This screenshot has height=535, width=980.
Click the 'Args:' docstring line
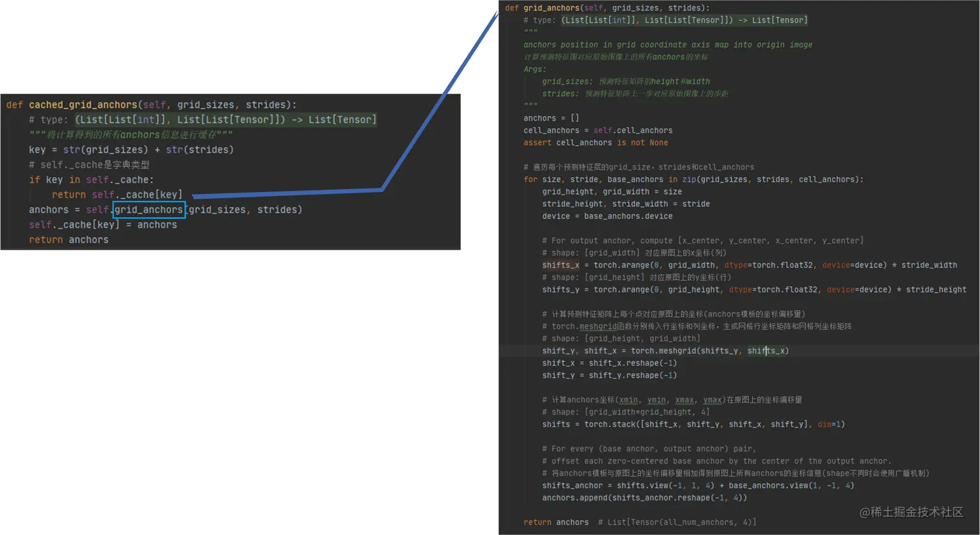pyautogui.click(x=535, y=69)
